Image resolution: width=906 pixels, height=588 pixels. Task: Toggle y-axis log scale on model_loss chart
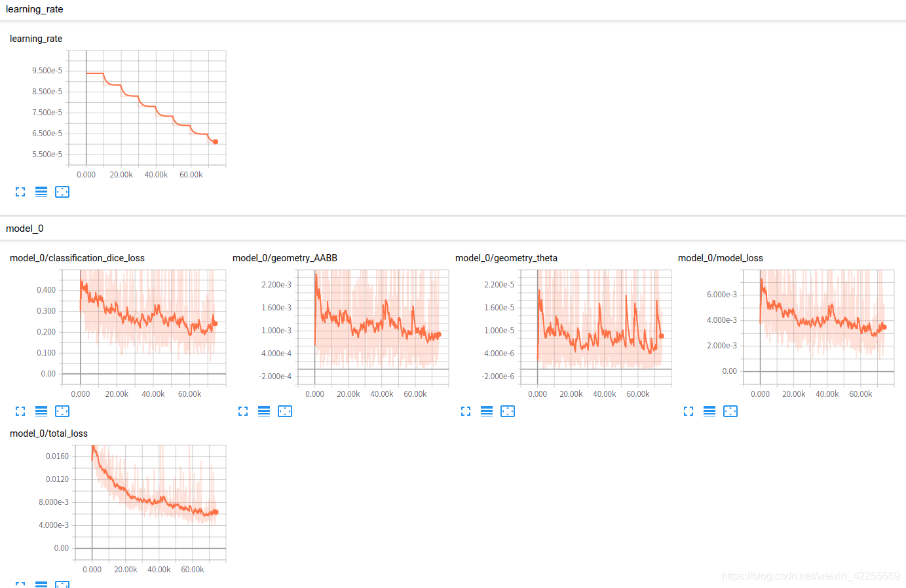click(709, 411)
